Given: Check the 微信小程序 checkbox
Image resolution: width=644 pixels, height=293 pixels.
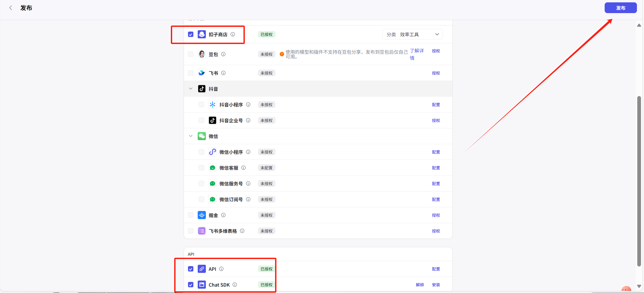Looking at the screenshot, I should click(x=201, y=152).
